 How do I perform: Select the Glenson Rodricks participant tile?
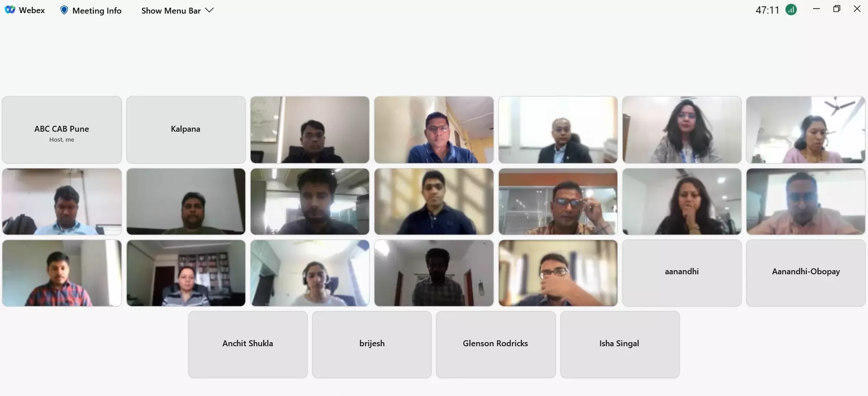pyautogui.click(x=495, y=344)
